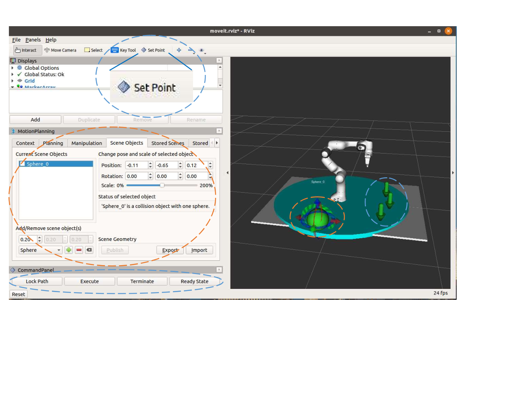
Task: Collapse the right side panel arrow of 3D view
Action: (453, 173)
